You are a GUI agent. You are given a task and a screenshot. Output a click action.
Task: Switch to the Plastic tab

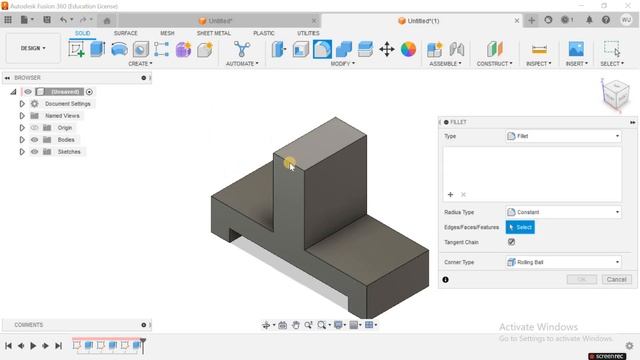(x=264, y=33)
